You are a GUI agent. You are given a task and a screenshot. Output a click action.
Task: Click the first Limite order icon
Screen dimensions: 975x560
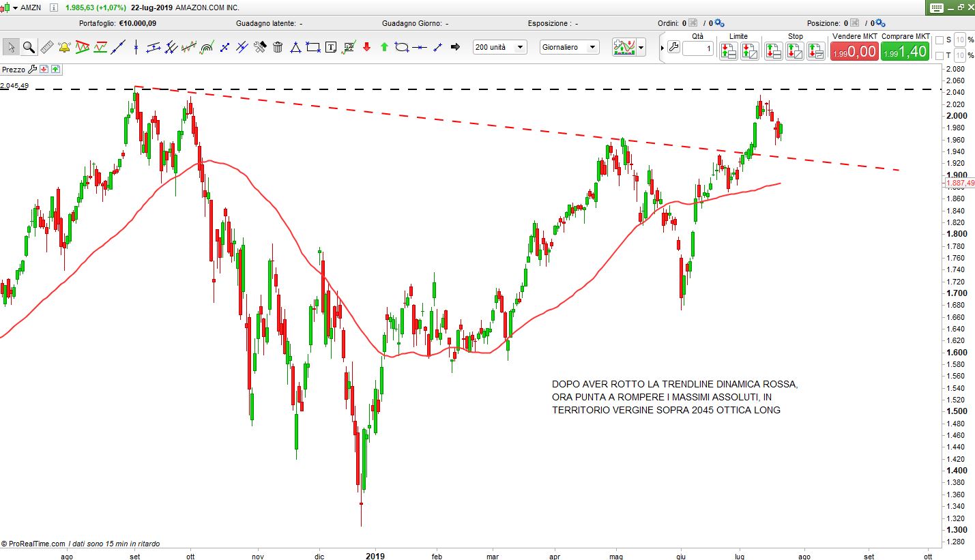729,50
